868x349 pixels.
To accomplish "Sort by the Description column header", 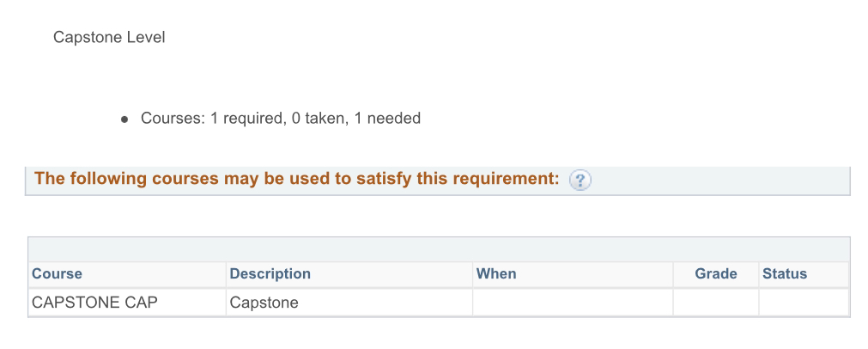I will click(x=270, y=273).
